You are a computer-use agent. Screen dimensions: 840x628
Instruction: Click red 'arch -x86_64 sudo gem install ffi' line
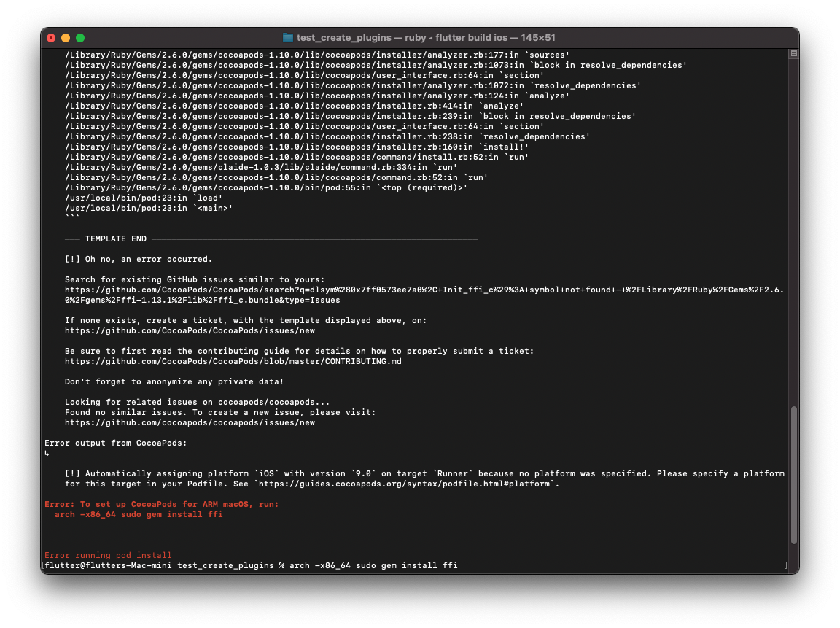click(x=139, y=514)
